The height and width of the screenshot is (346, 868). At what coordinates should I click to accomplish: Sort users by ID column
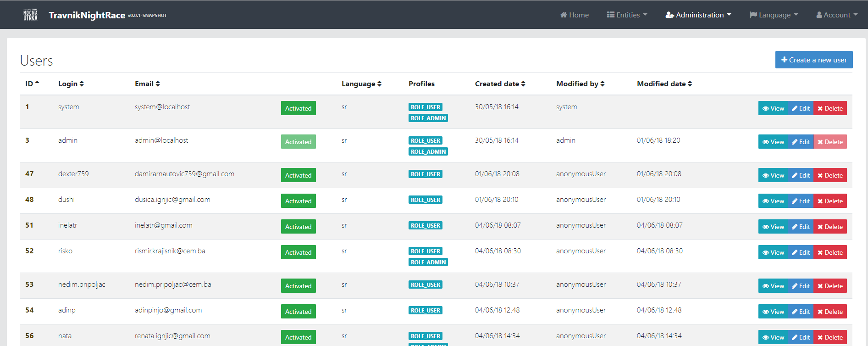click(x=32, y=84)
